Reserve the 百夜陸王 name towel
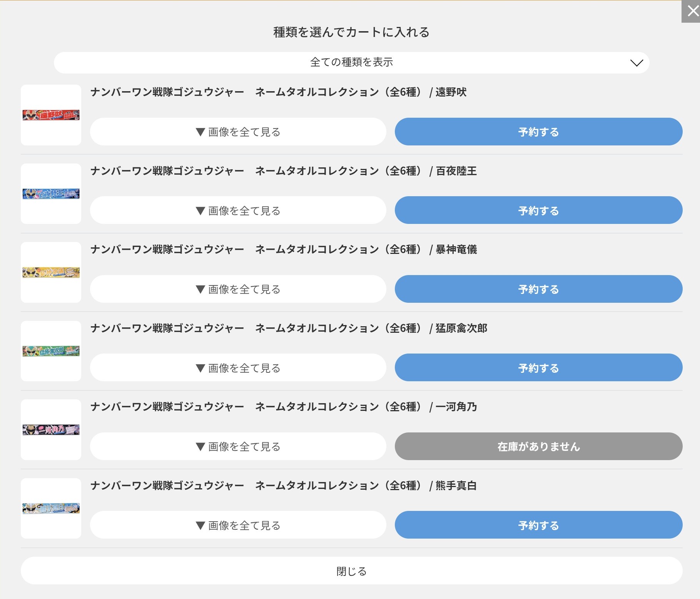700x599 pixels. click(538, 210)
